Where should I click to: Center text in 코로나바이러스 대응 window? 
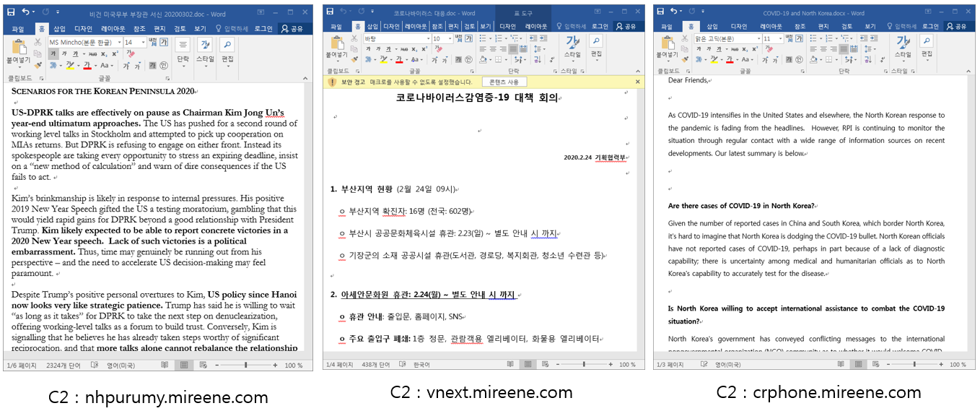click(x=493, y=49)
